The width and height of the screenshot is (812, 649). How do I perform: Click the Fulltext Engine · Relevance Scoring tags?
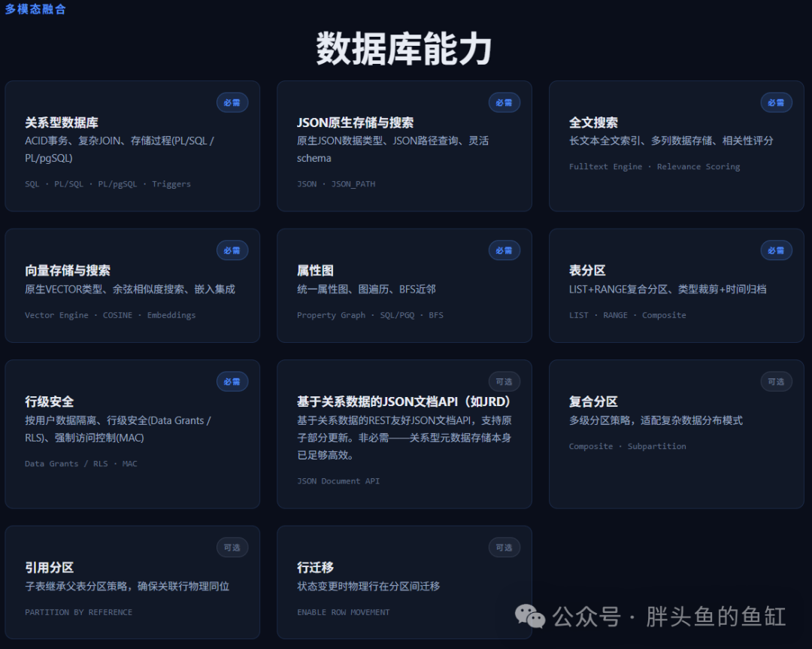click(655, 167)
